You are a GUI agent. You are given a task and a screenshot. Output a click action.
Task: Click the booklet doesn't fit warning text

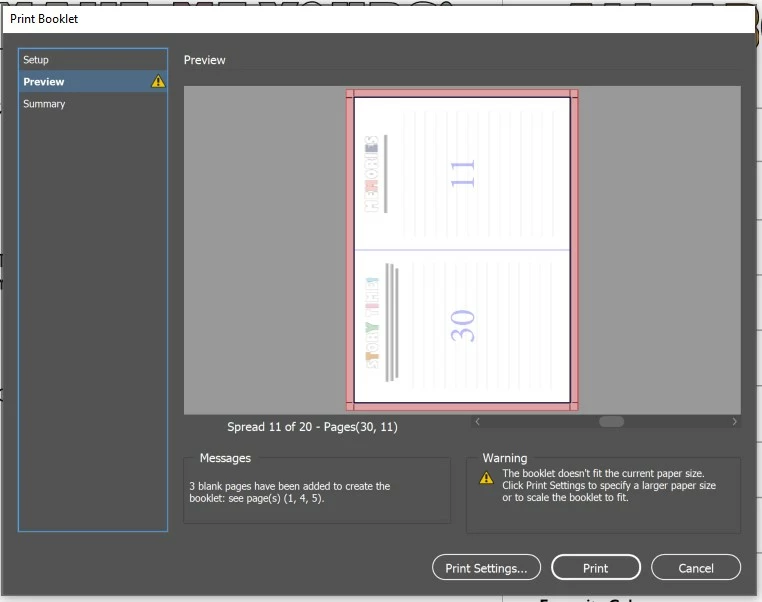609,485
